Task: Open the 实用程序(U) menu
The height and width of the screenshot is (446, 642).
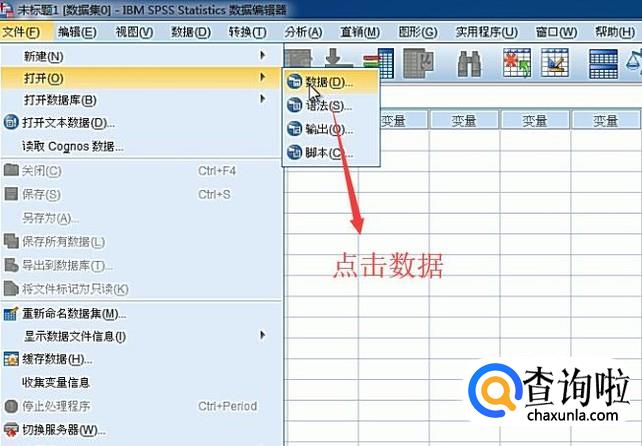Action: pos(487,32)
